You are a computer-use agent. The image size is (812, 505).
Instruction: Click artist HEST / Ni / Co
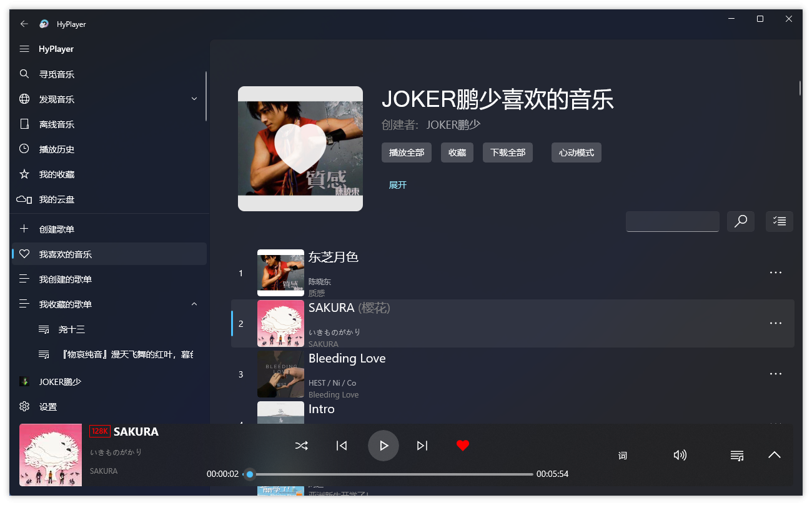click(332, 382)
